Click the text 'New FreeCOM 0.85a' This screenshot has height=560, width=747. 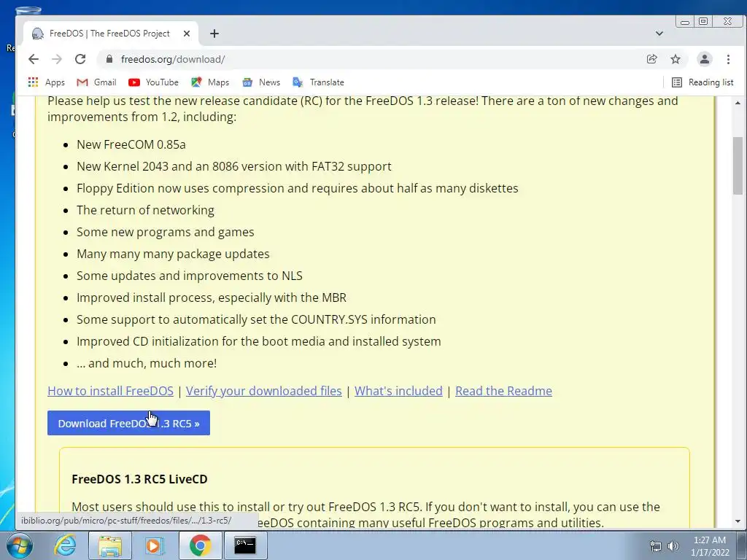click(131, 144)
